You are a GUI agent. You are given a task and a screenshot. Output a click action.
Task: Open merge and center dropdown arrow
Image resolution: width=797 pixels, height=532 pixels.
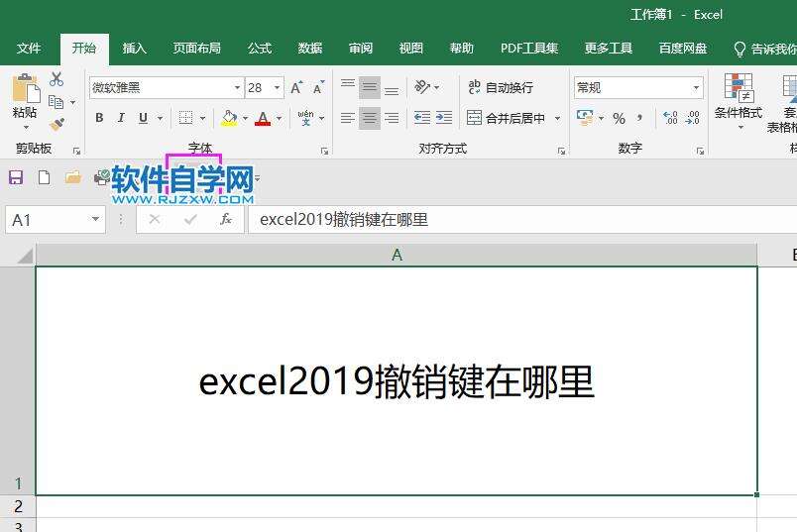(557, 119)
